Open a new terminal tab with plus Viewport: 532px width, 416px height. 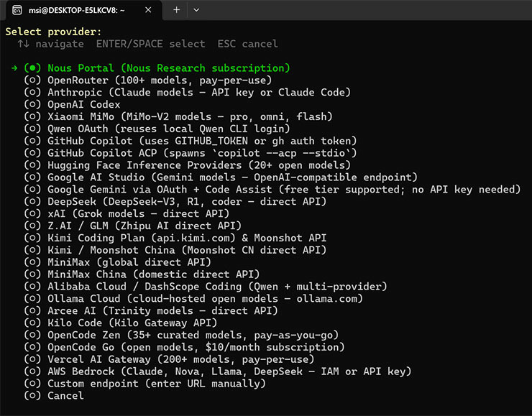pos(176,10)
